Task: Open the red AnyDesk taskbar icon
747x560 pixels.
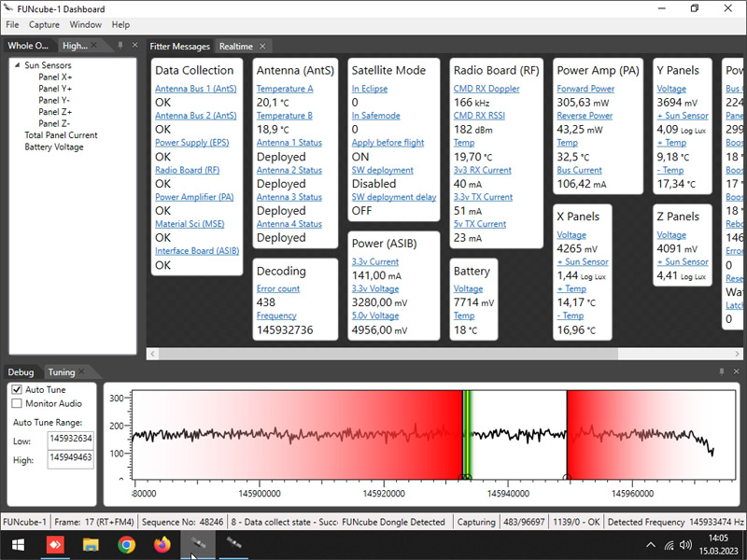Action: coord(55,544)
